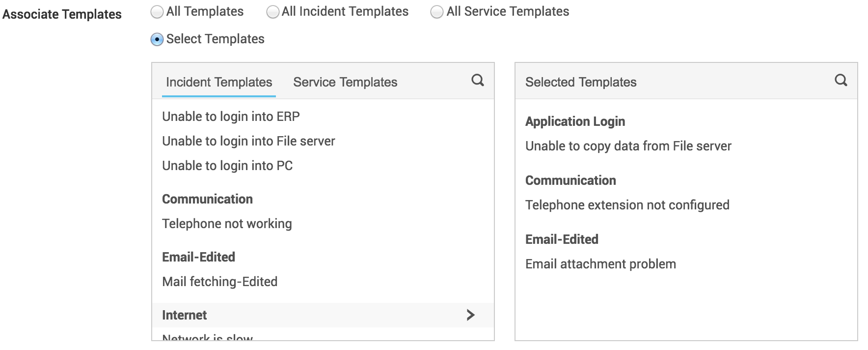
Task: Choose Telephone not working template
Action: pos(227,224)
